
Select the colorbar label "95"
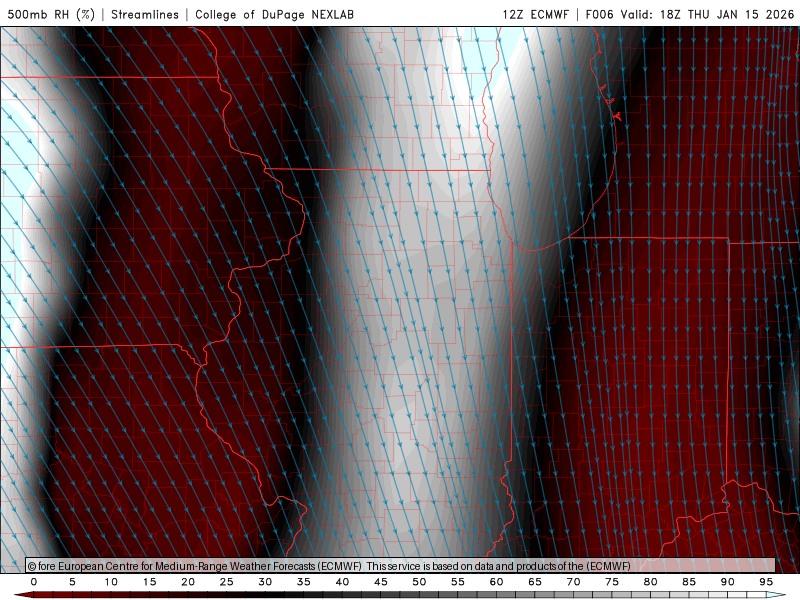point(766,582)
